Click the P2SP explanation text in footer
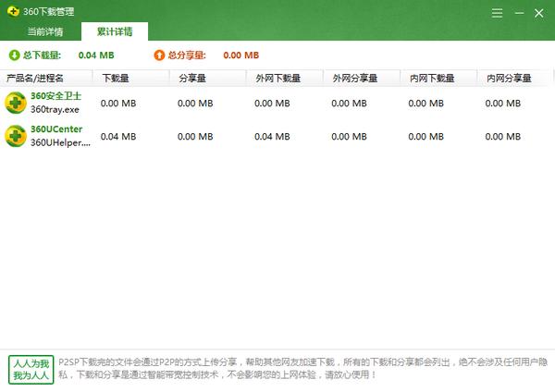 pyautogui.click(x=303, y=368)
